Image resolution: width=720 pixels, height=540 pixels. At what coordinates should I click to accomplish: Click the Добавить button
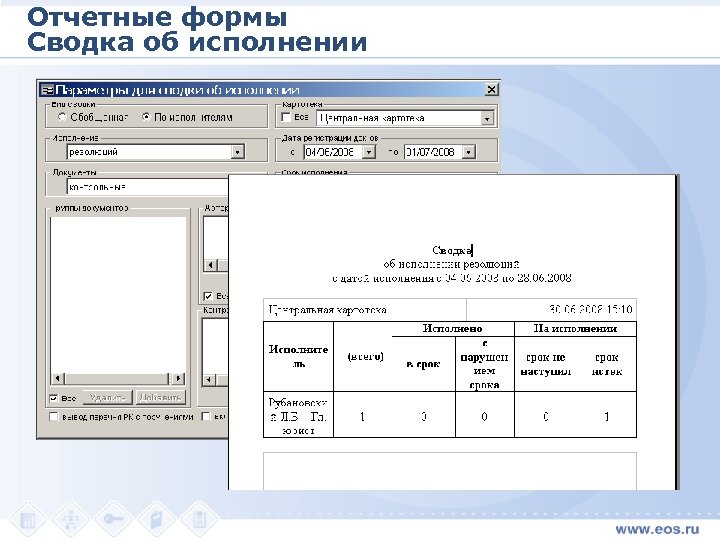click(161, 398)
